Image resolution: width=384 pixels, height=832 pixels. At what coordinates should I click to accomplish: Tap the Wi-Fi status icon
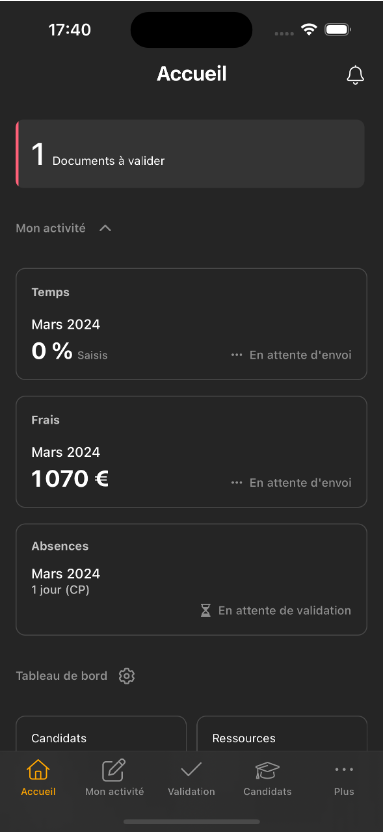point(309,30)
